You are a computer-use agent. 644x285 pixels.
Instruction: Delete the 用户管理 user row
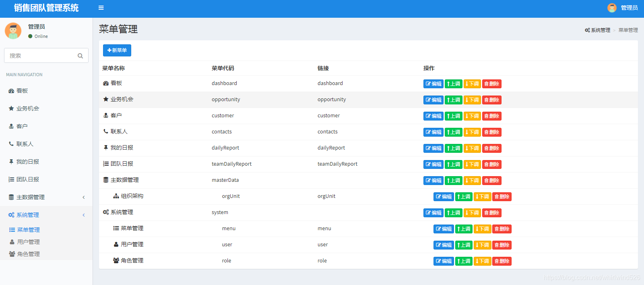[x=502, y=245]
